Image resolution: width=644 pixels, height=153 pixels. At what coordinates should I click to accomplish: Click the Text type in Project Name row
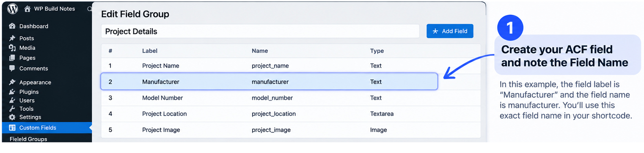pos(376,66)
